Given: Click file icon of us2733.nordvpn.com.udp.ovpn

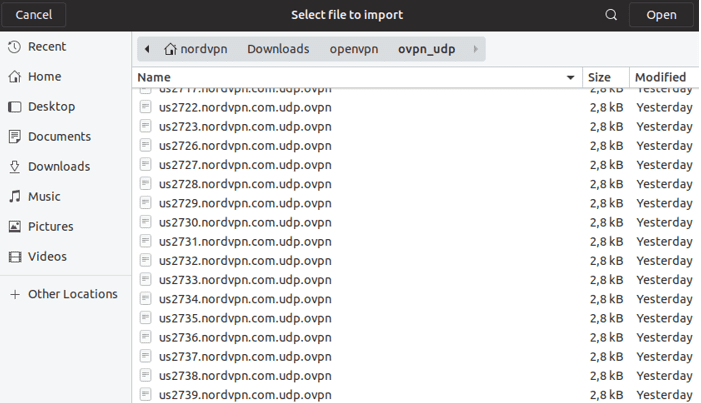Looking at the screenshot, I should point(145,280).
